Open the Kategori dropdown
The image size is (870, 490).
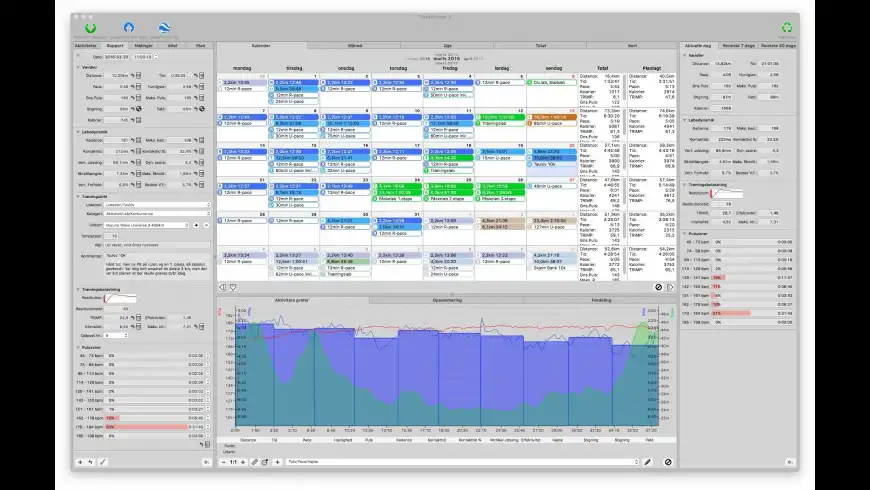tap(157, 214)
